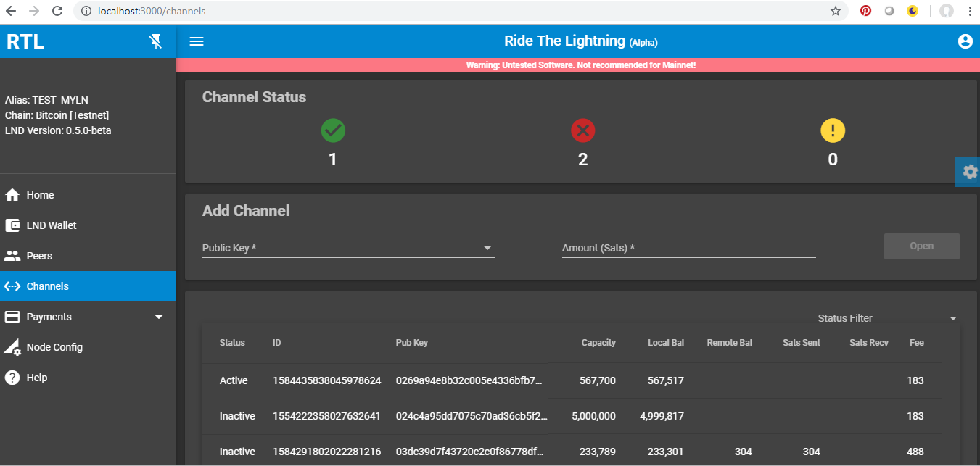The image size is (980, 466).
Task: Sort by Local Bal column header
Action: point(666,343)
